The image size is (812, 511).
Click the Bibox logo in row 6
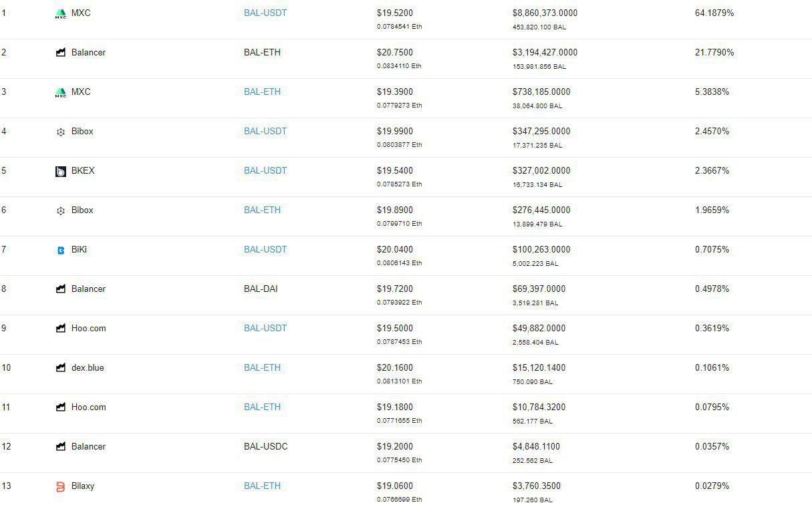(x=61, y=211)
